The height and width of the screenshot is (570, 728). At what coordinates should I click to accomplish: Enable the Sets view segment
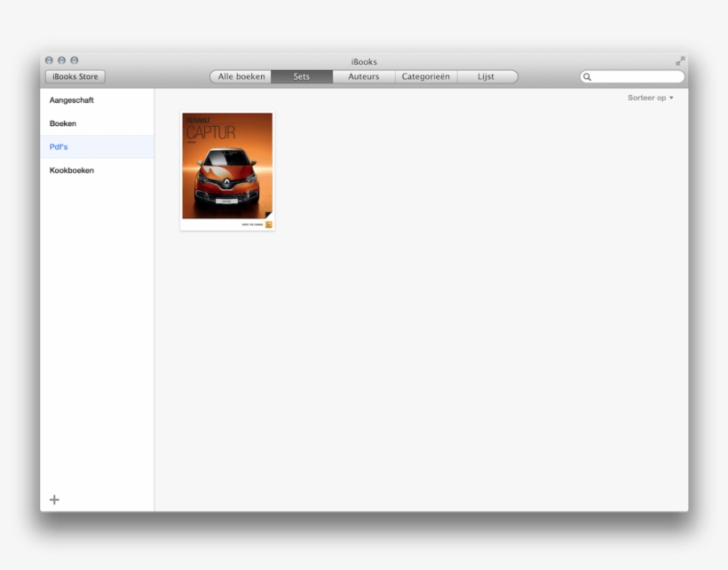click(302, 76)
